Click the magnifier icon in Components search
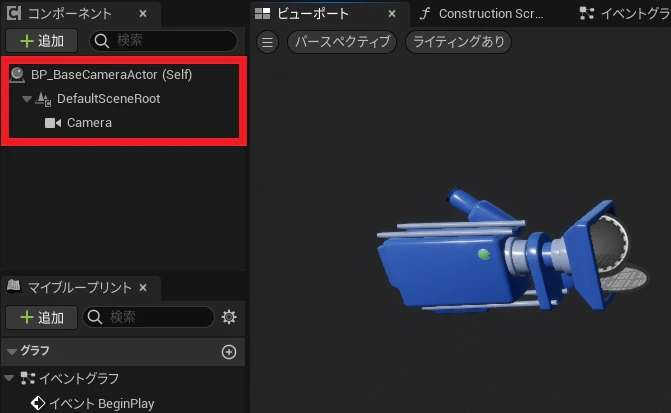The width and height of the screenshot is (671, 413). click(x=102, y=41)
